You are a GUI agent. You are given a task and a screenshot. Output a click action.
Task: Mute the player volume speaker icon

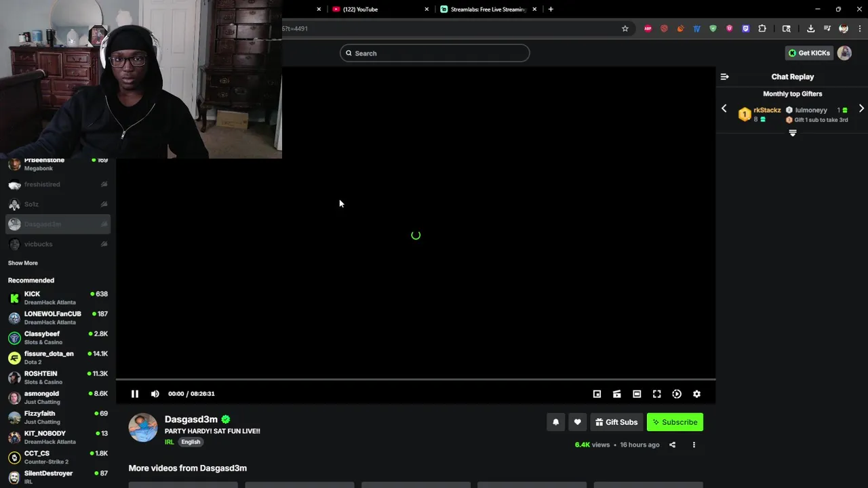click(x=155, y=394)
